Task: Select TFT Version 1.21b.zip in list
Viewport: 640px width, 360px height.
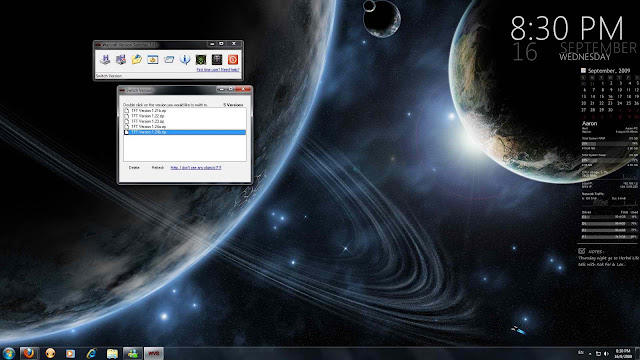Action: tap(184, 111)
